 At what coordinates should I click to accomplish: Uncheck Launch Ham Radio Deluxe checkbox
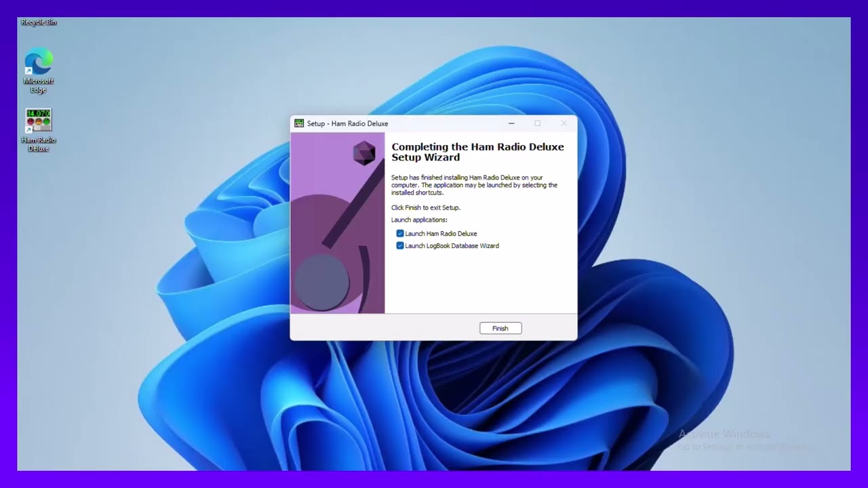coord(400,233)
